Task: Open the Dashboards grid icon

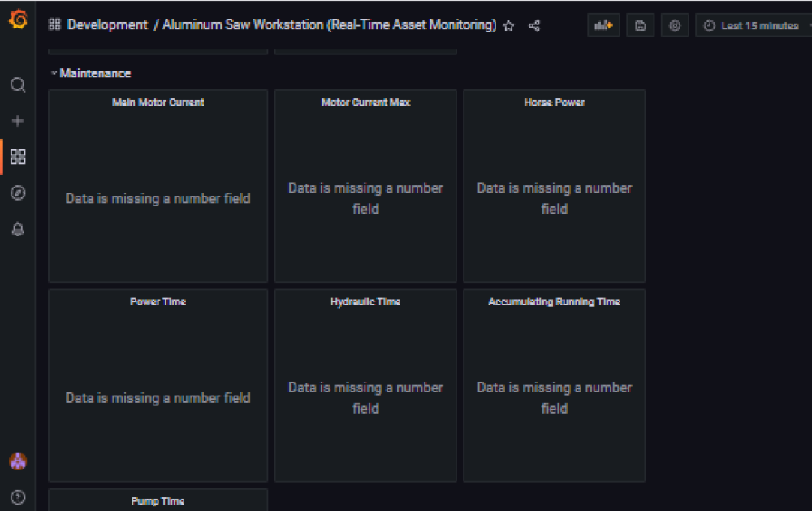Action: [x=18, y=157]
